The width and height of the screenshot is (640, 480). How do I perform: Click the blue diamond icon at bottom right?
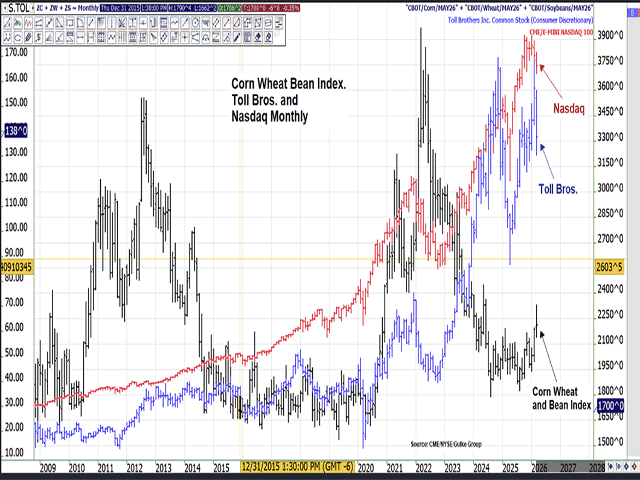coord(626,467)
